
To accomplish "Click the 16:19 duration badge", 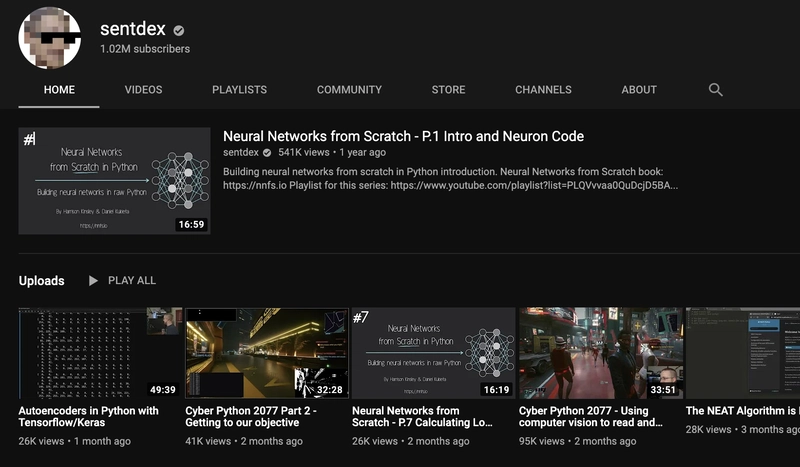I will click(x=496, y=389).
